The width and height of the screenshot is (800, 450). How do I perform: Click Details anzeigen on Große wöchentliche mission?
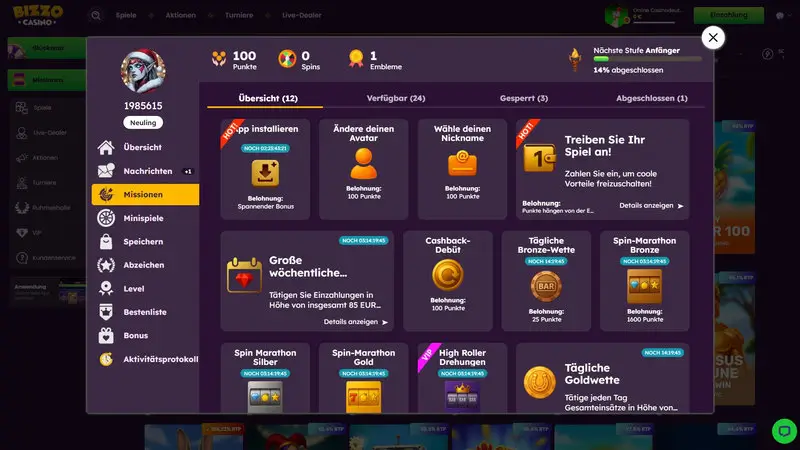pyautogui.click(x=356, y=322)
